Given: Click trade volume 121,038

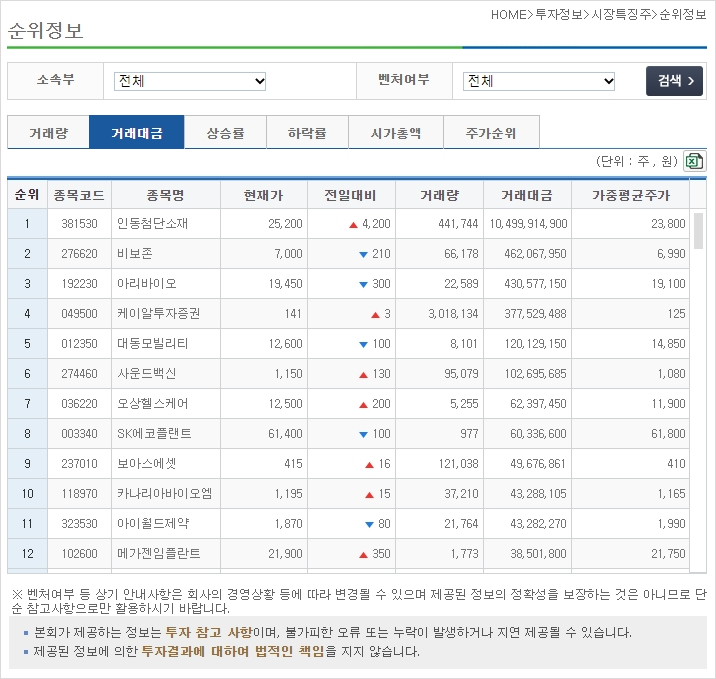Looking at the screenshot, I should (458, 463).
